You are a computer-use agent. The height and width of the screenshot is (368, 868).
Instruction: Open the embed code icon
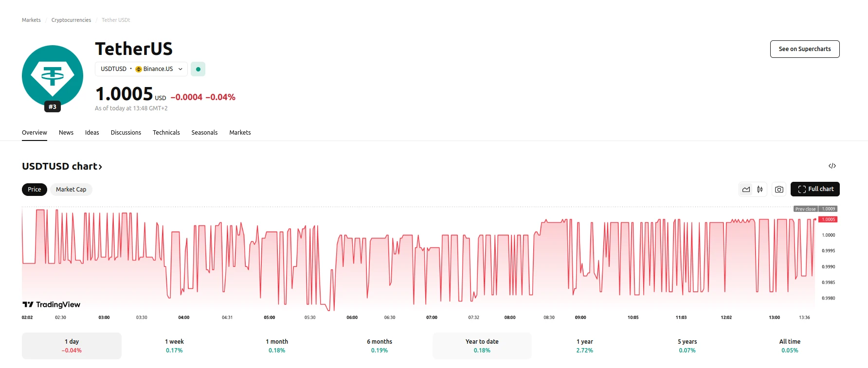832,166
